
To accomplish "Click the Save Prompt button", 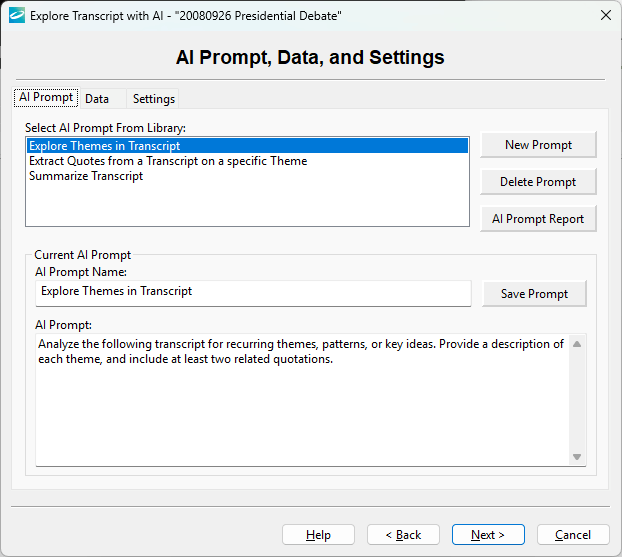I will point(534,294).
